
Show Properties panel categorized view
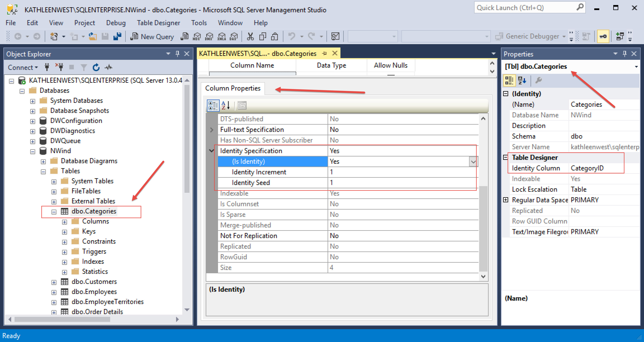[509, 80]
